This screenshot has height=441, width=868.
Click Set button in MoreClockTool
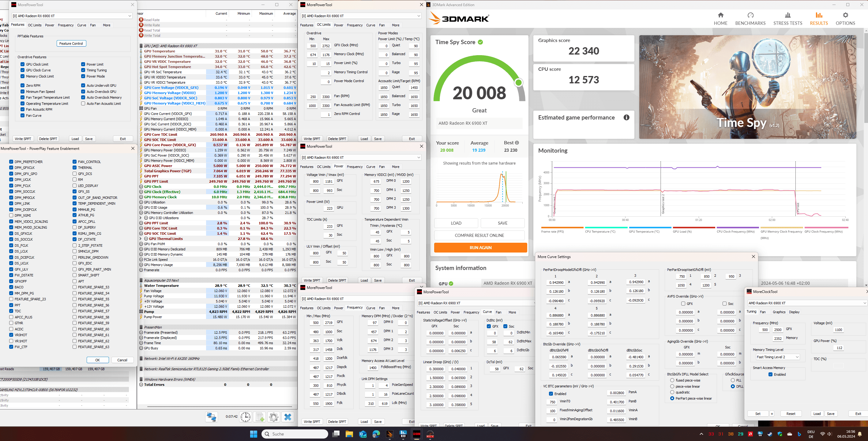(757, 414)
